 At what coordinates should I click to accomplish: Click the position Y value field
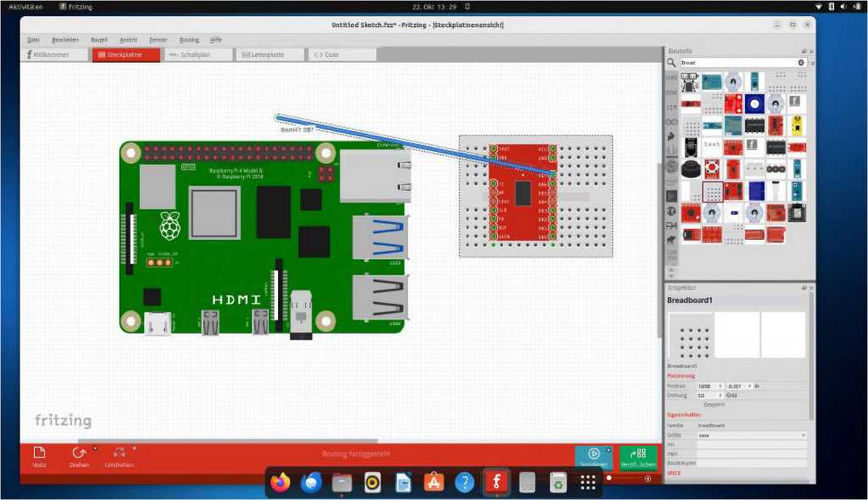coord(739,386)
